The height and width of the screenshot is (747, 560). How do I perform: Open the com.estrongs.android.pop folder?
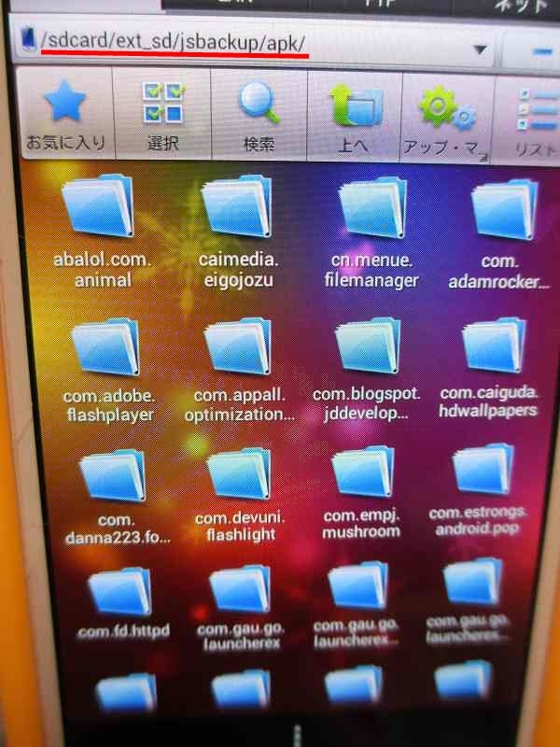(x=483, y=469)
